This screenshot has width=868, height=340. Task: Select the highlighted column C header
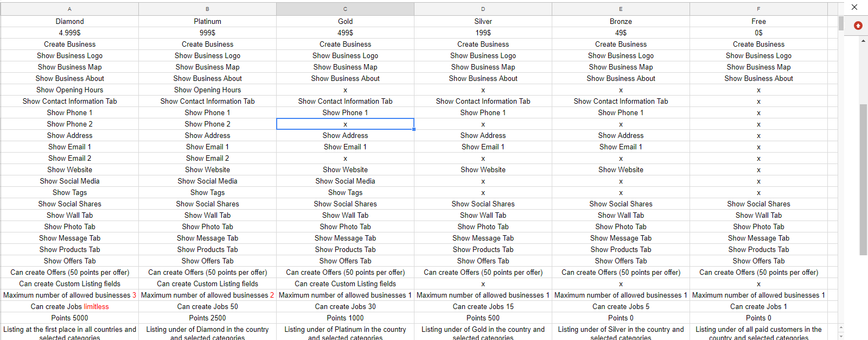345,9
